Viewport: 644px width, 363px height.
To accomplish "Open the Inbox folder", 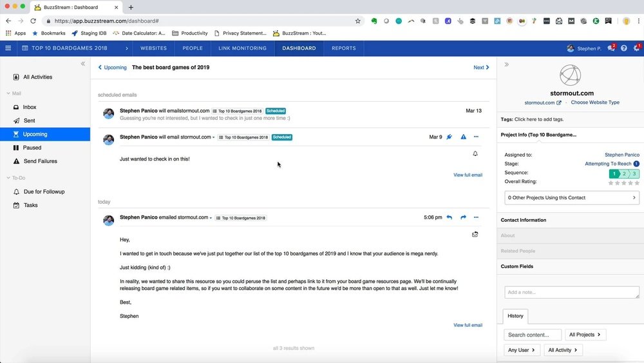I will 30,107.
